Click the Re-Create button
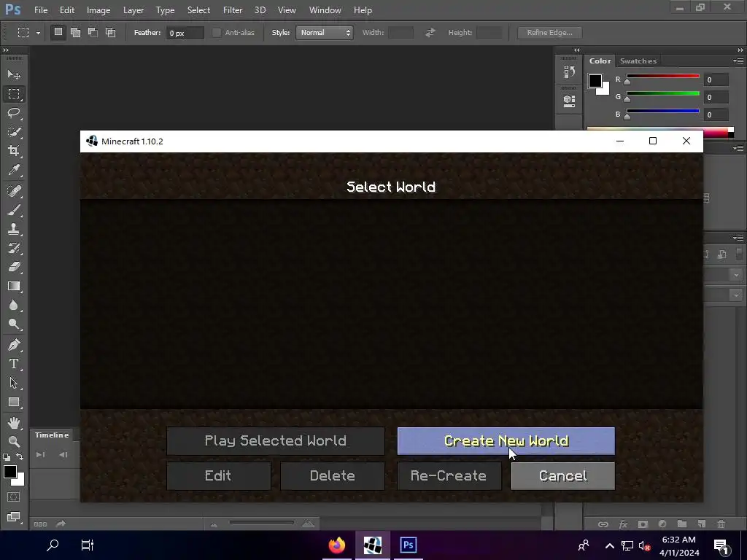 [449, 475]
